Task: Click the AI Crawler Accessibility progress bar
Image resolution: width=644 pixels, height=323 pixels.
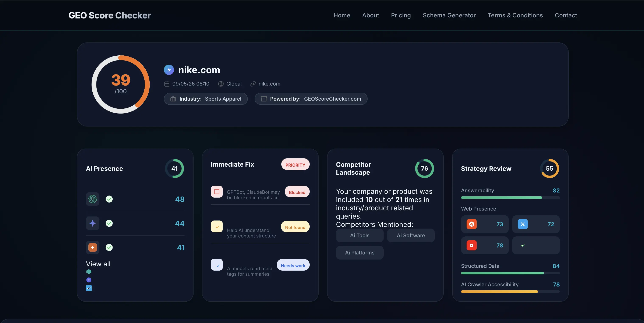Action: (x=510, y=292)
